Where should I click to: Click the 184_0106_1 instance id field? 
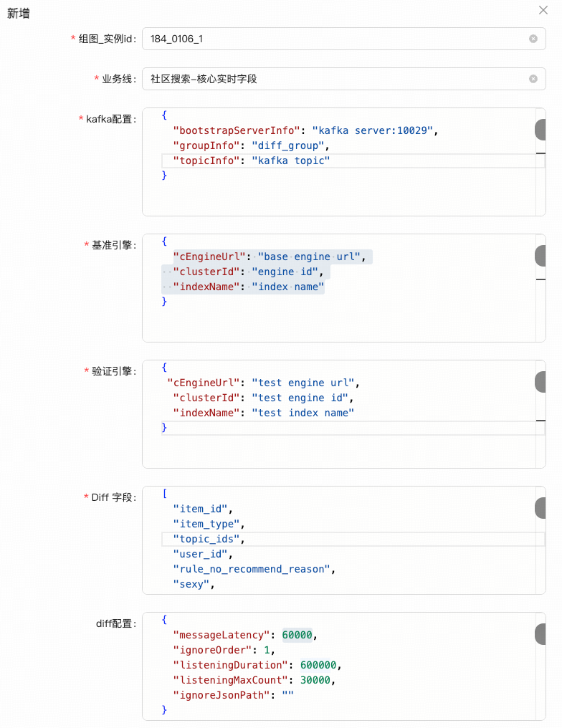coord(343,39)
